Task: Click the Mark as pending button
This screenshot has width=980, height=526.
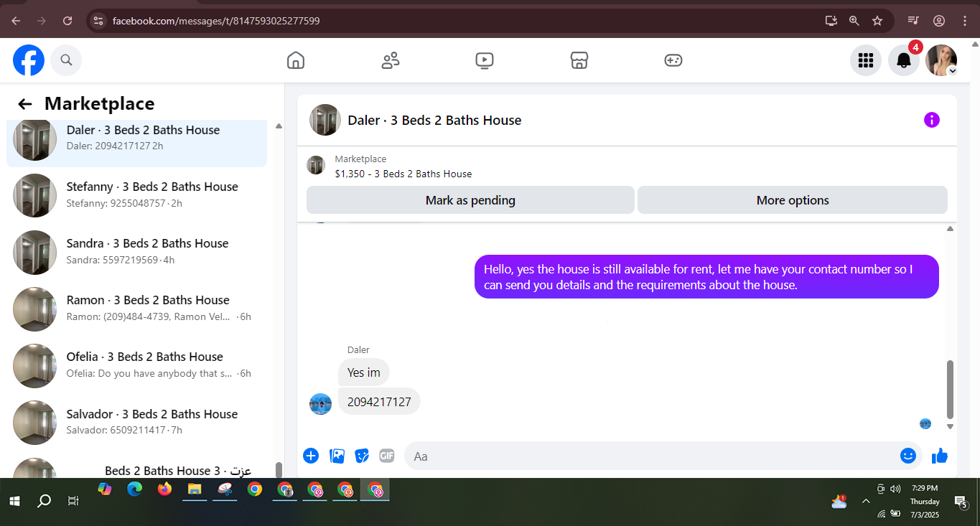Action: click(470, 200)
